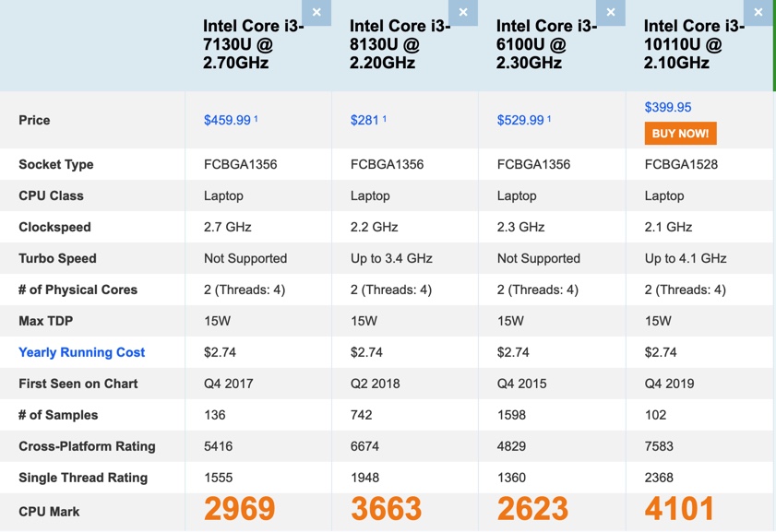Click the Intel Core i3-6100U heading

click(x=547, y=44)
